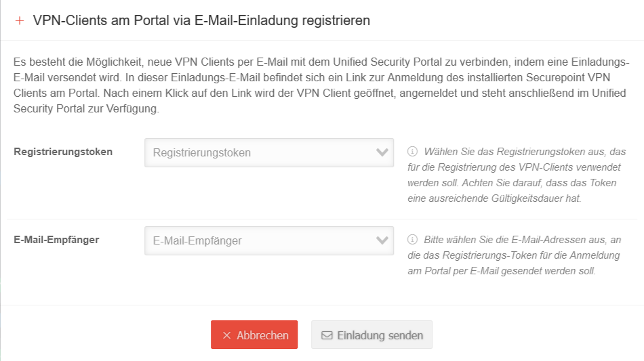This screenshot has width=644, height=361.
Task: Click the envelope icon on Einladung senden
Action: pos(327,335)
